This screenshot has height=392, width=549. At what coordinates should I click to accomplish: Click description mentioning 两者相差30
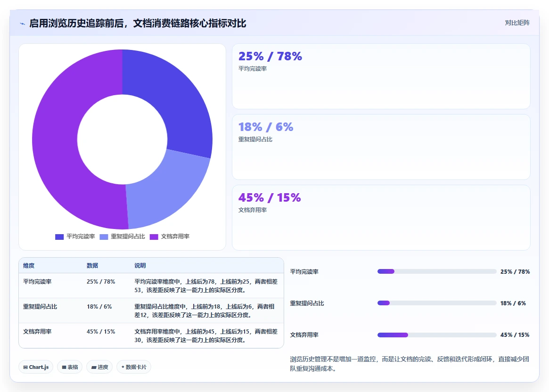coord(206,335)
